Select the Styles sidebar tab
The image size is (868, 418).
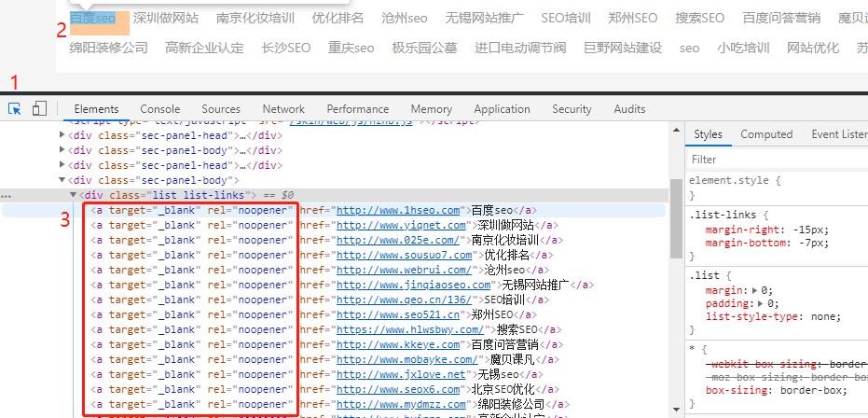click(x=708, y=134)
